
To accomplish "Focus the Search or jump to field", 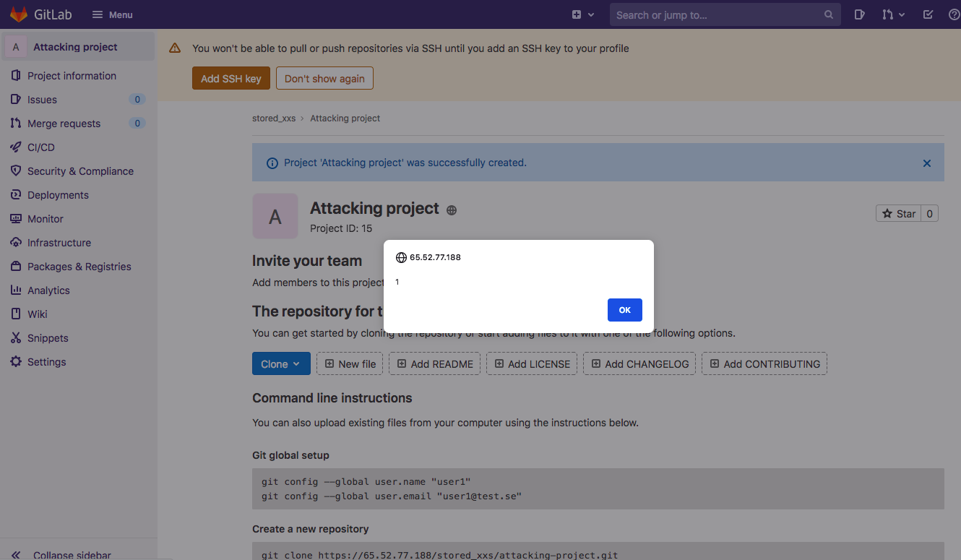I will (x=719, y=14).
